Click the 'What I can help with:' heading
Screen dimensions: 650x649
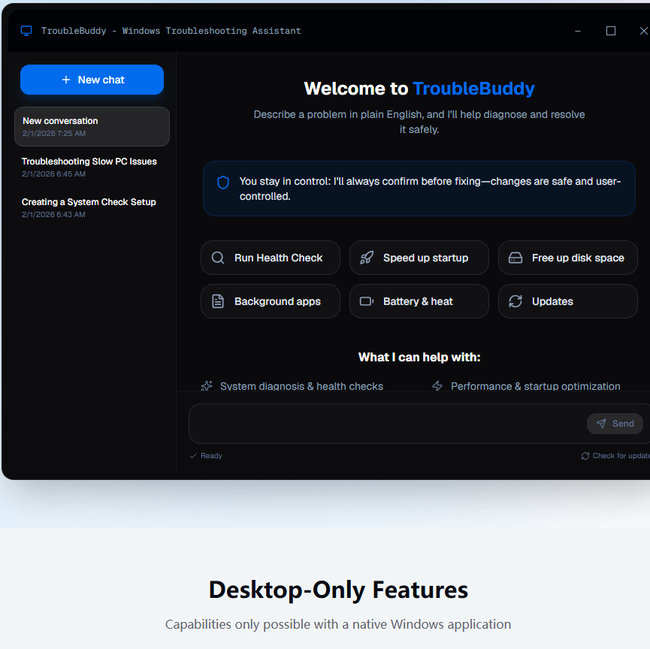419,357
